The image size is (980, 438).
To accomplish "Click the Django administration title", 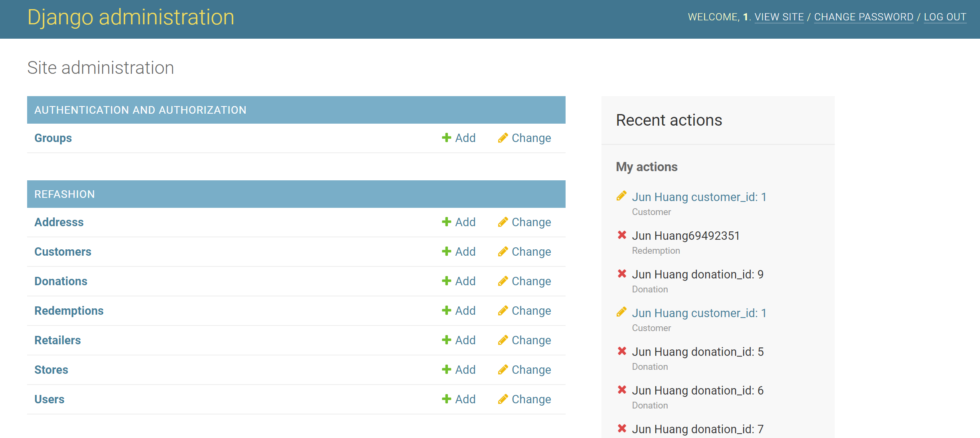I will (x=130, y=18).
